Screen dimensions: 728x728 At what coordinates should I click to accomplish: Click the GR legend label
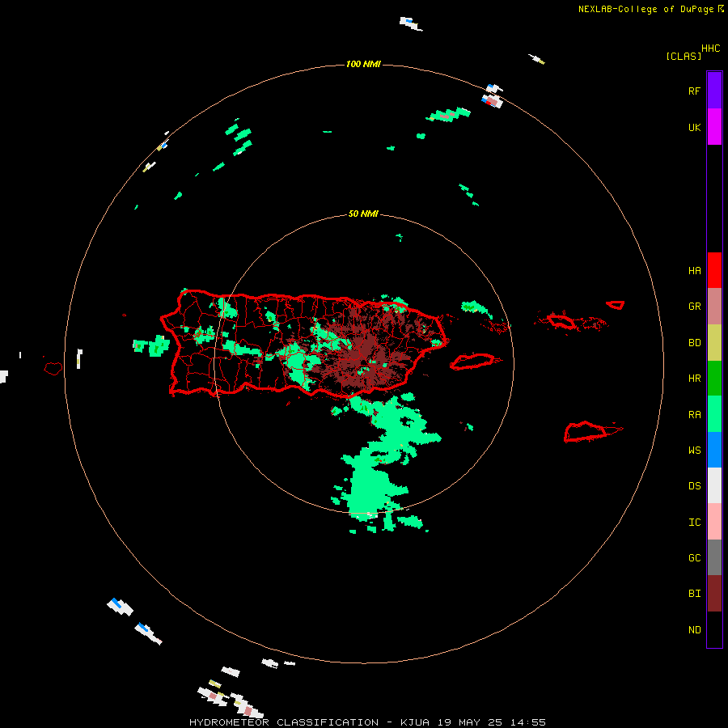[x=694, y=307]
